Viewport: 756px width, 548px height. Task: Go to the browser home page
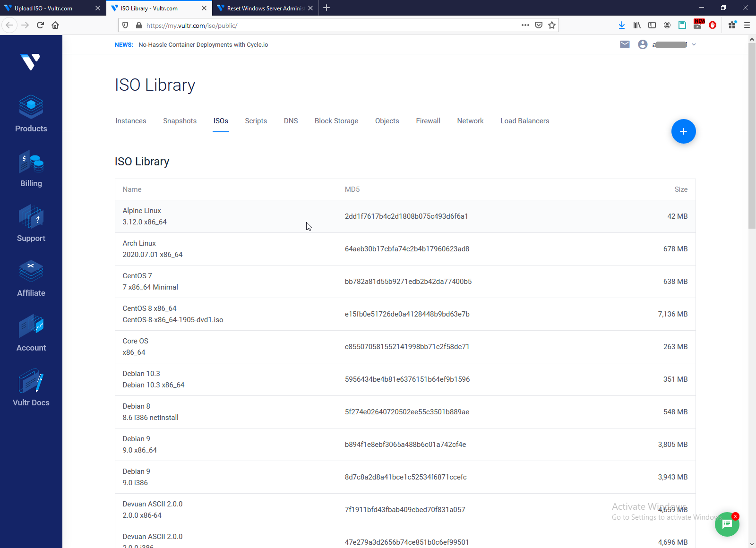[55, 25]
